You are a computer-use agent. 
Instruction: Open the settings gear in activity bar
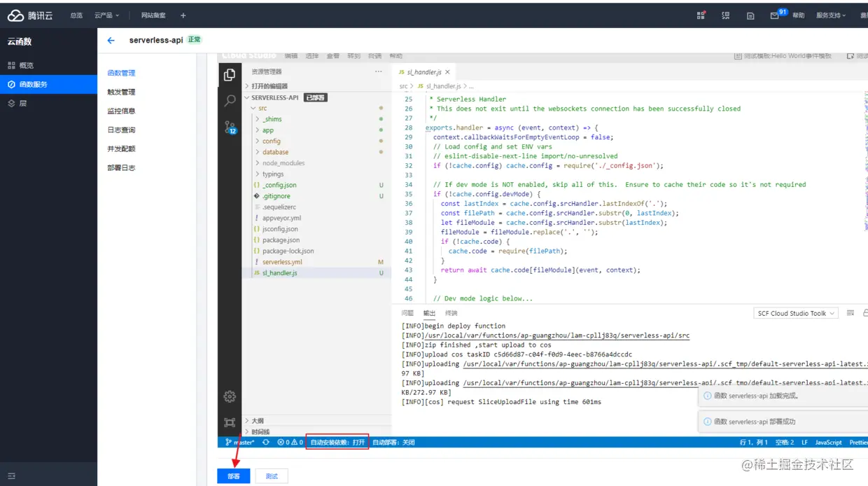coord(230,396)
